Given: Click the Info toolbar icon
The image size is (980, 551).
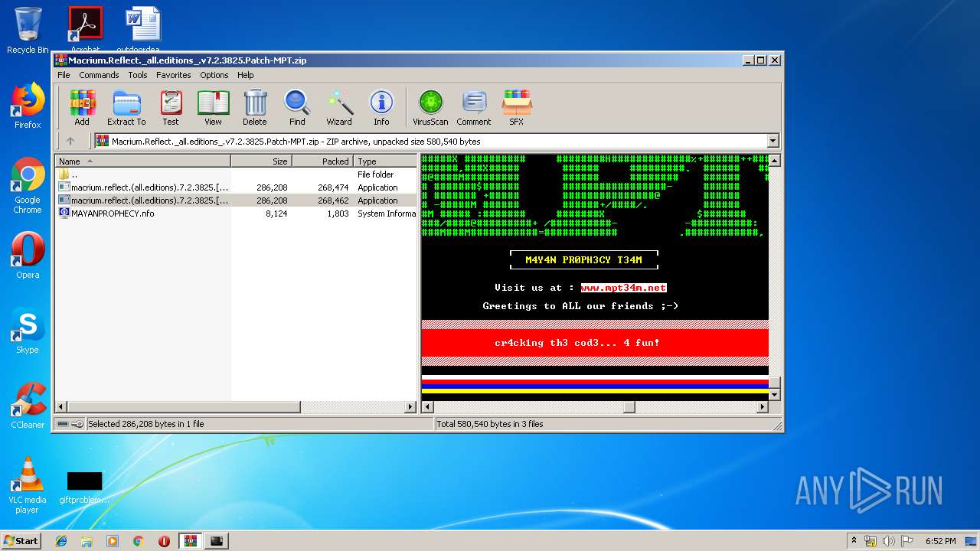Looking at the screenshot, I should (x=381, y=107).
